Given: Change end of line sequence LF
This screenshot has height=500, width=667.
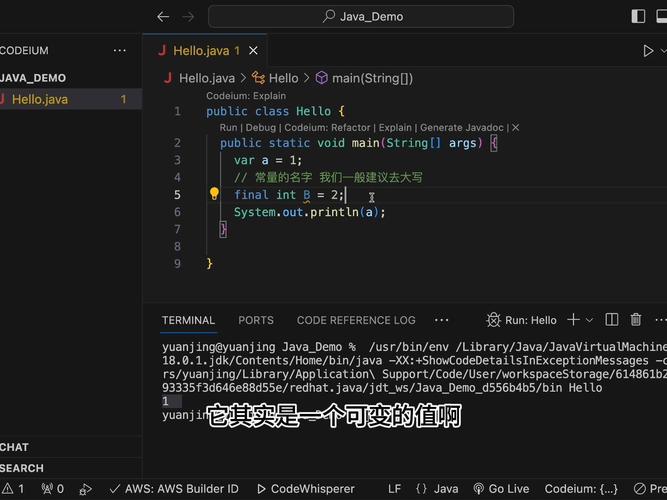Looking at the screenshot, I should [394, 489].
